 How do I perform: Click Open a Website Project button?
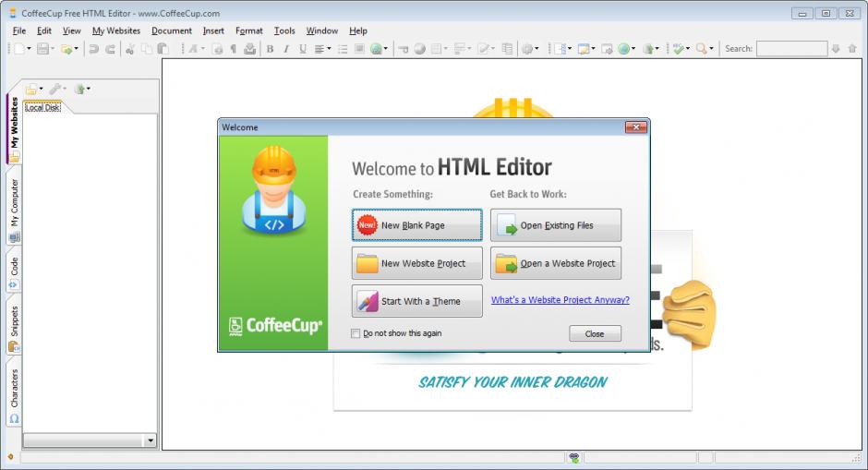tap(556, 263)
